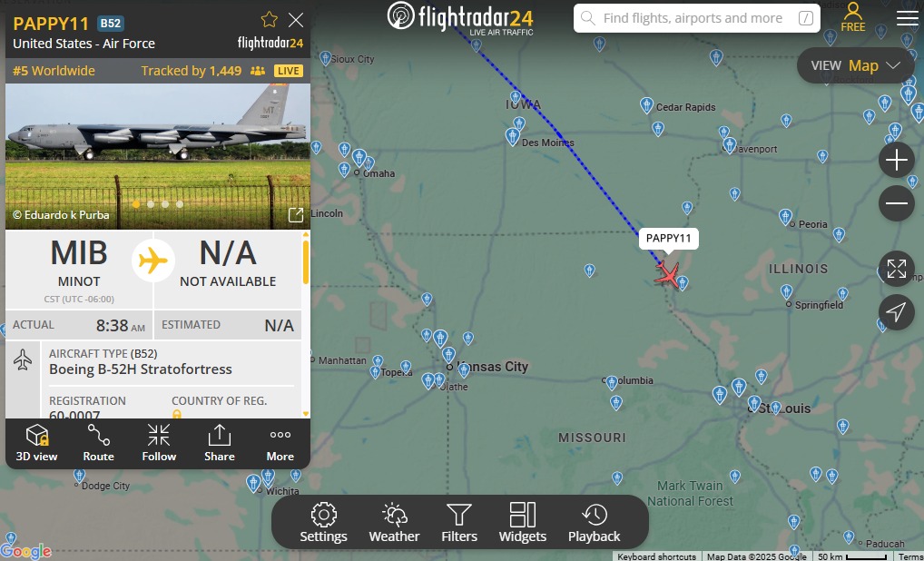Add PAPPY11 to favorites with the star
This screenshot has height=561, width=924.
tap(270, 20)
